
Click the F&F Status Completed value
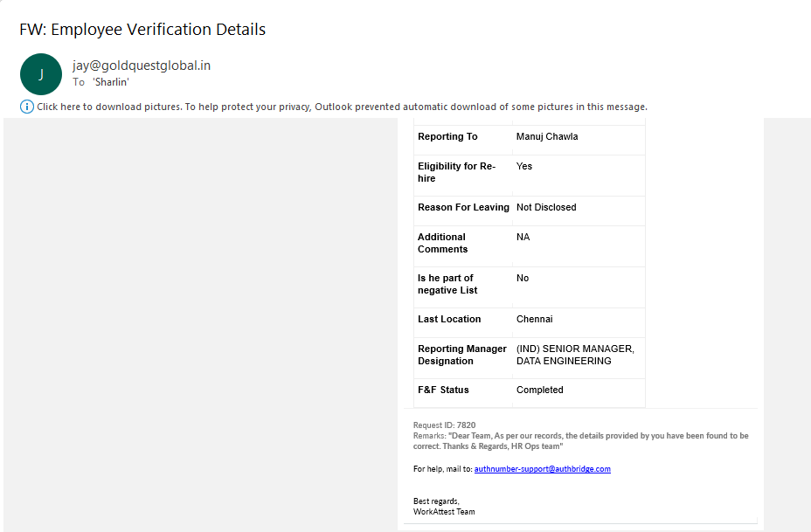point(539,390)
